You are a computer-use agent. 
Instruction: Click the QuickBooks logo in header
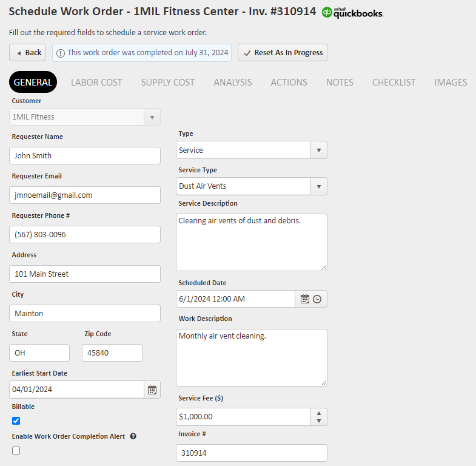tap(352, 12)
